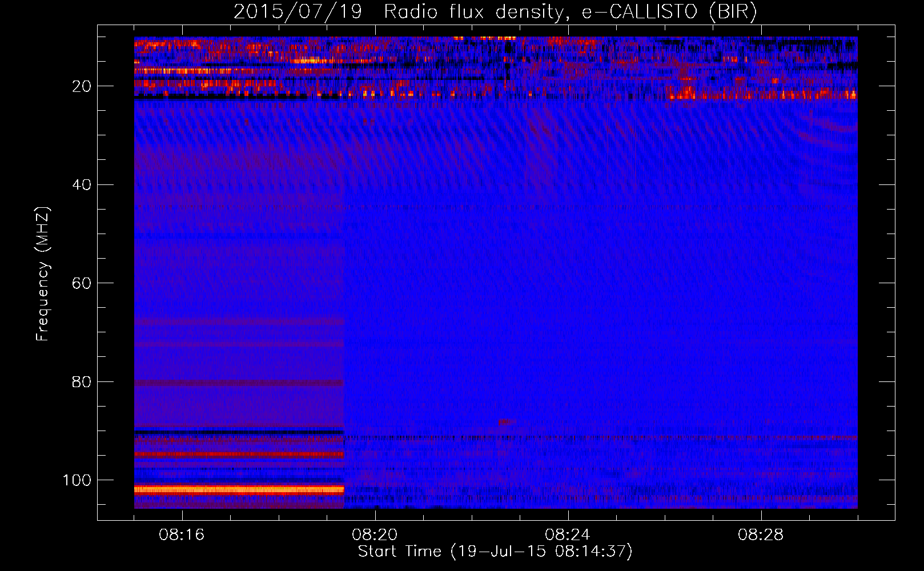The image size is (924, 571).
Task: Click the 20 frequency tick label
Action: pyautogui.click(x=82, y=86)
